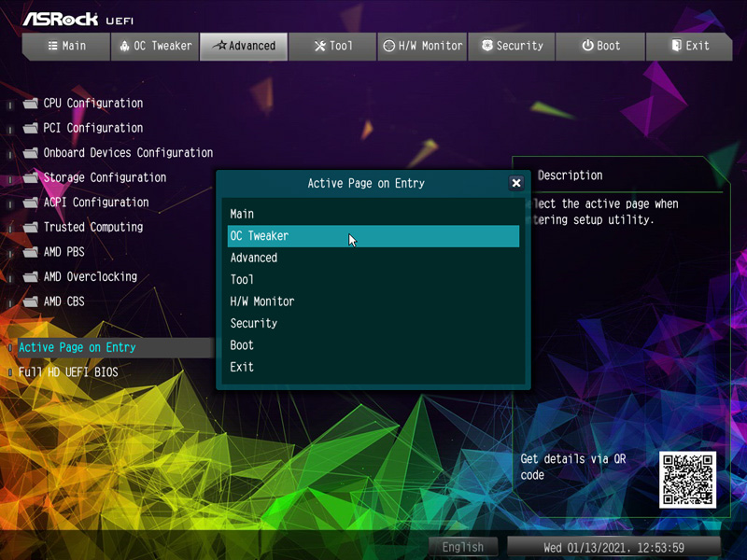Viewport: 747px width, 560px height.
Task: Click the shield icon on Security tab
Action: tap(486, 45)
